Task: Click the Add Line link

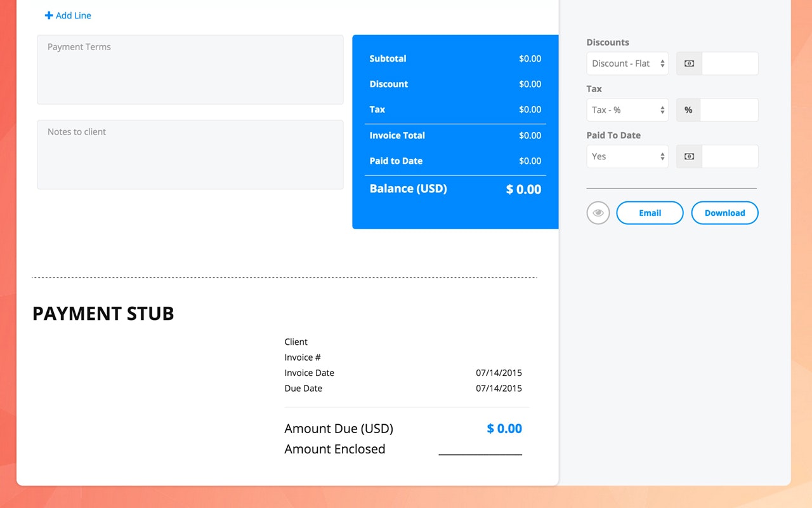Action: tap(72, 15)
